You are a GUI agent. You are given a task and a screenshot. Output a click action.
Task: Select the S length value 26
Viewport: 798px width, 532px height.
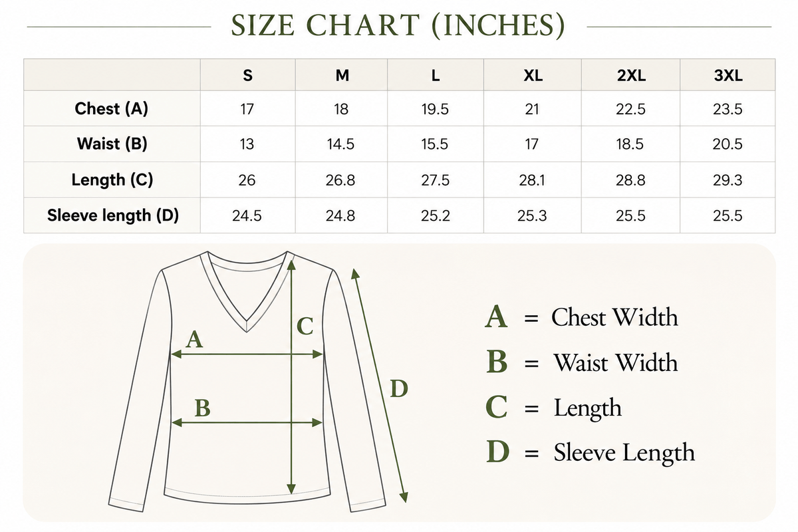point(247,180)
